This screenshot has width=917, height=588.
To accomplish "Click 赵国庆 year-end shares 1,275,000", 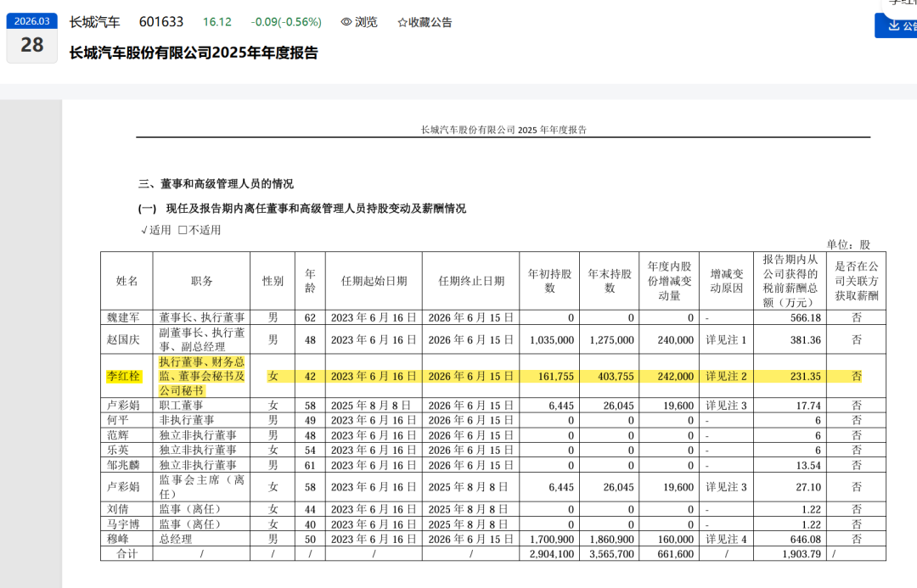I will [611, 340].
